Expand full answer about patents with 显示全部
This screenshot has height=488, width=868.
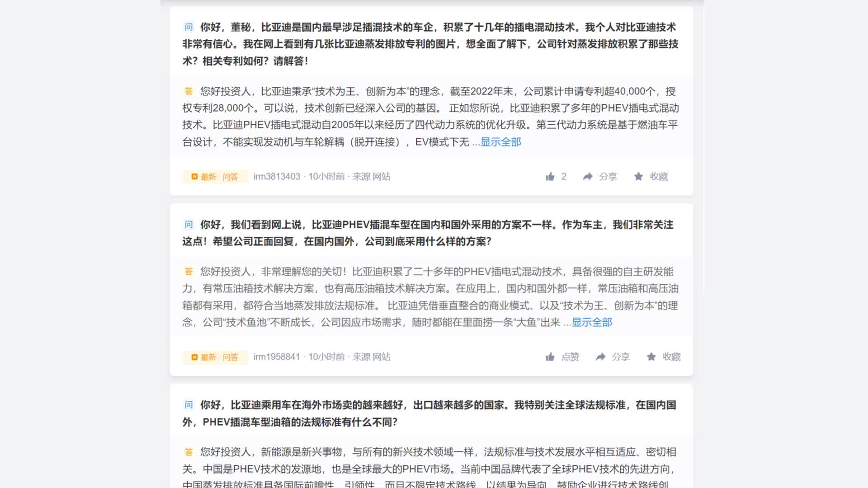tap(500, 142)
